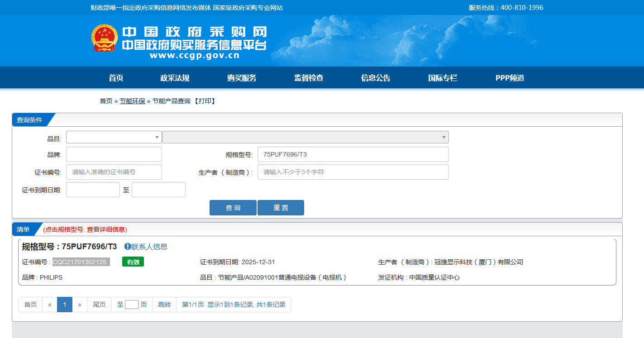Click the 查询条件 panel header tab
The width and height of the screenshot is (644, 338).
tap(30, 120)
